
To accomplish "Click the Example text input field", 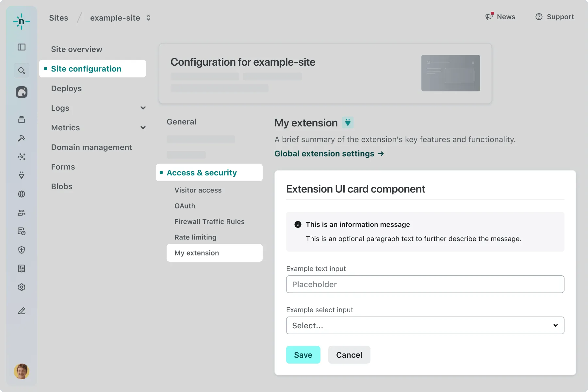I will [425, 284].
